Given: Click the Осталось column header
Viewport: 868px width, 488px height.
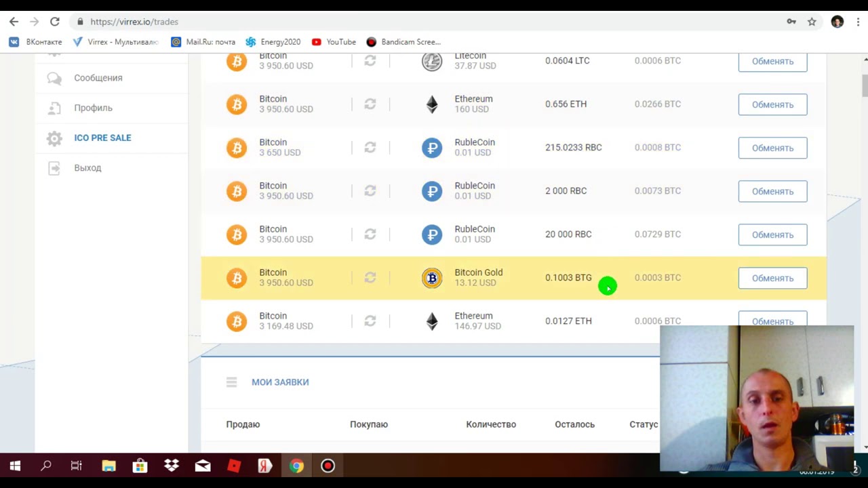Looking at the screenshot, I should 574,424.
